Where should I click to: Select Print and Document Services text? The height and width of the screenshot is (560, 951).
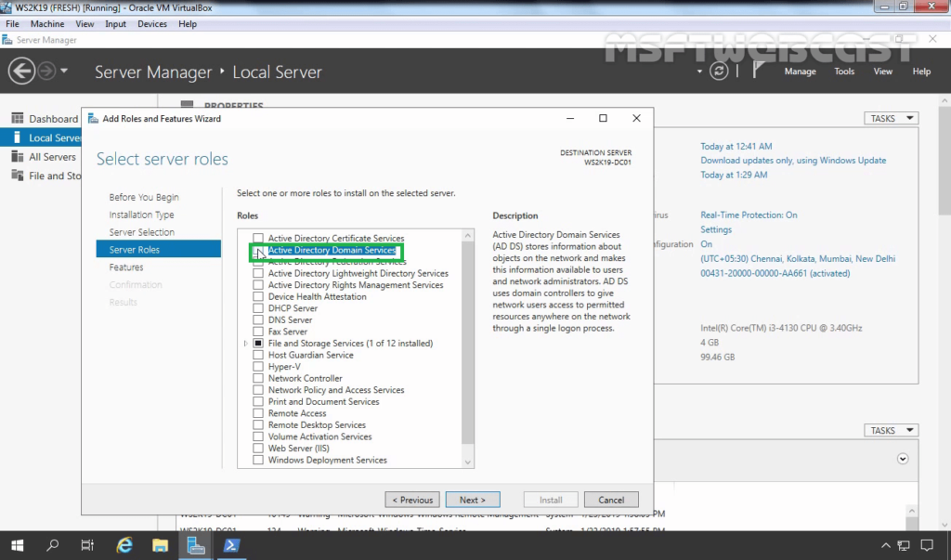click(x=323, y=401)
